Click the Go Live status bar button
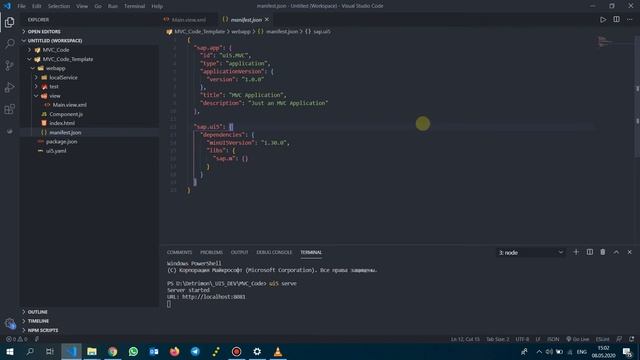 click(578, 339)
